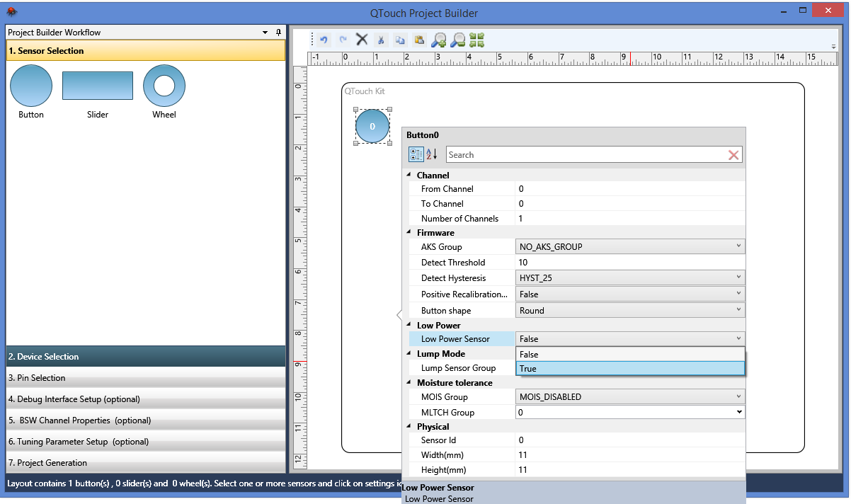Image resolution: width=851 pixels, height=504 pixels.
Task: Select the Wheel sensor shape
Action: [x=164, y=86]
